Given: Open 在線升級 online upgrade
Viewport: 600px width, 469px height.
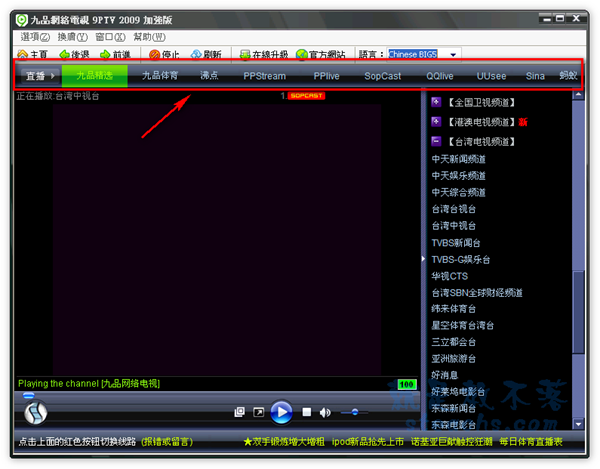Looking at the screenshot, I should click(x=263, y=54).
